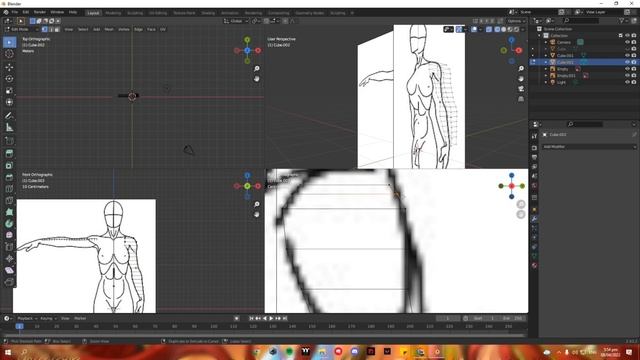Image resolution: width=640 pixels, height=360 pixels.
Task: Select the Extrude Region tool
Action: coord(9,153)
